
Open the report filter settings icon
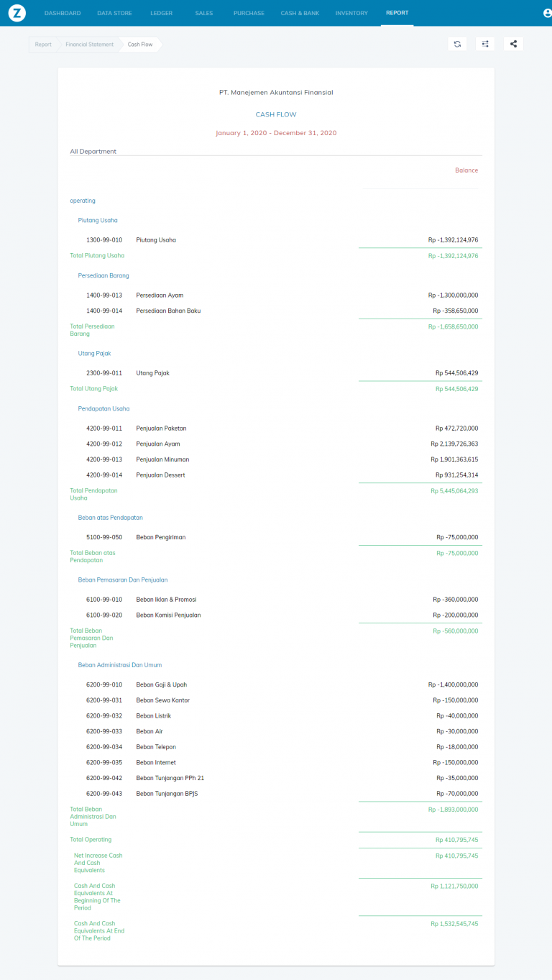click(x=485, y=44)
